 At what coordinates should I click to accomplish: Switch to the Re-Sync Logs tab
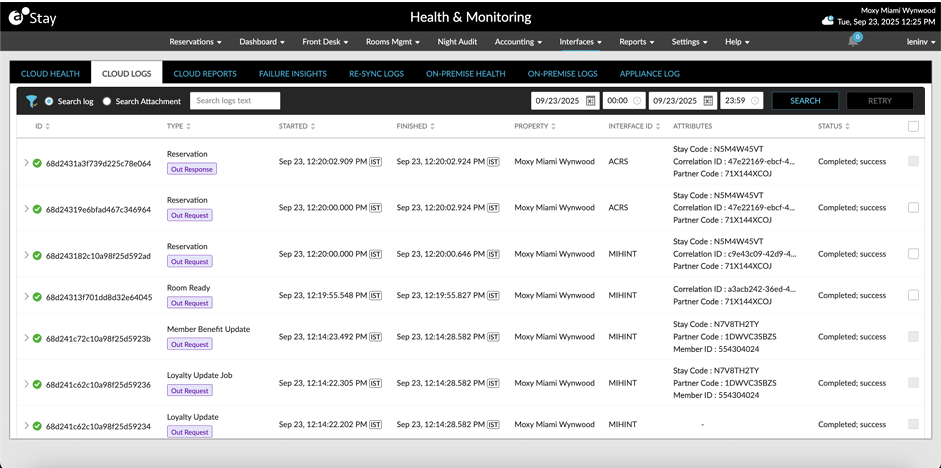[x=376, y=74]
